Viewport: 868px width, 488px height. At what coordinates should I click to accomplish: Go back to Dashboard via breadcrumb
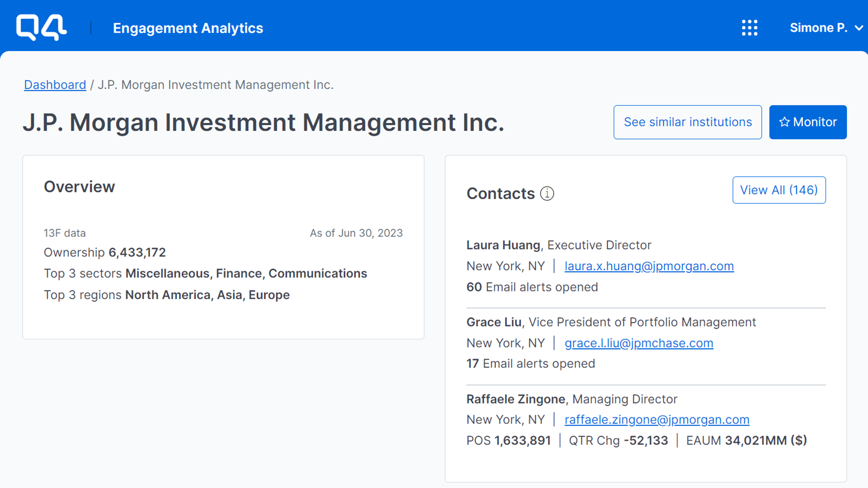[x=55, y=85]
